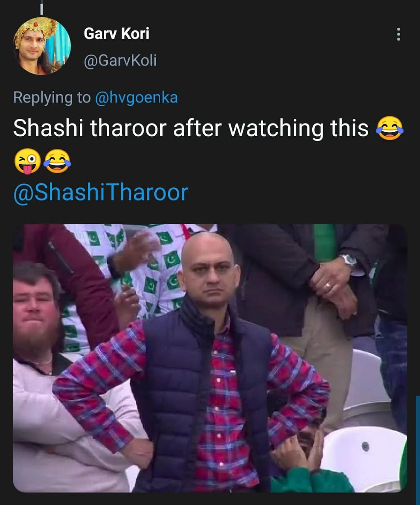This screenshot has height=505, width=420.
Task: Select tweet text "Shashi tharoor after watching this"
Action: (x=191, y=129)
